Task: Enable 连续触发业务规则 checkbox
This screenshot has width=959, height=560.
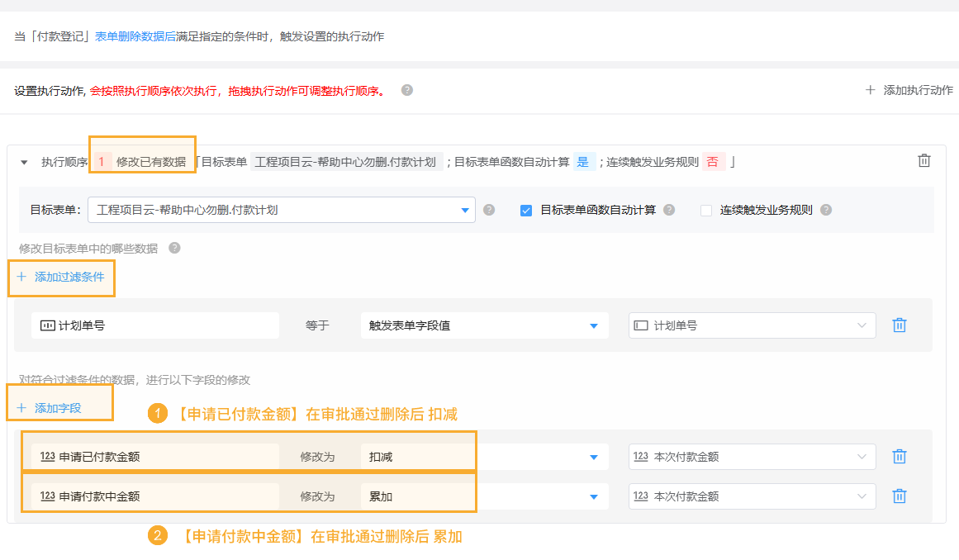Action: click(706, 211)
